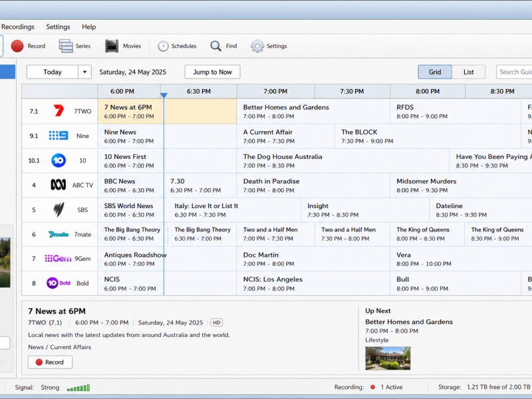532x399 pixels.
Task: Open the Settings menu in menu bar
Action: point(58,27)
